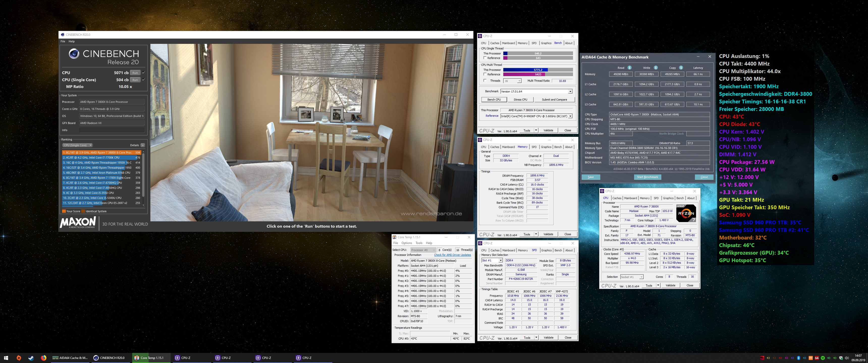Open the File menu in Cinebench

(x=63, y=41)
